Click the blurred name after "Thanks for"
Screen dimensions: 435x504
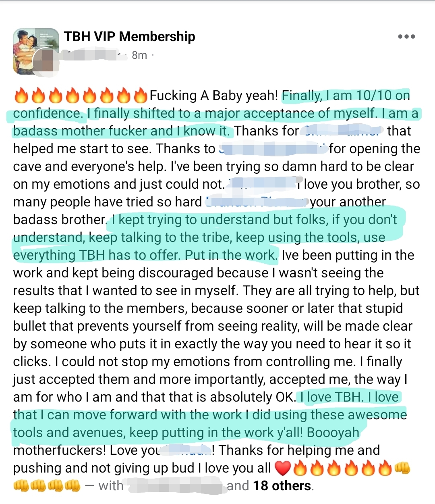(342, 131)
